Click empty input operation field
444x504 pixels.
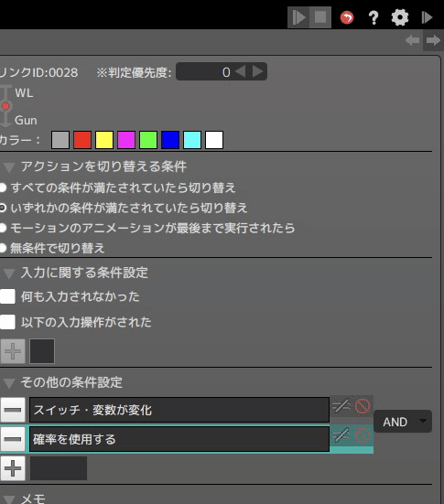(42, 351)
